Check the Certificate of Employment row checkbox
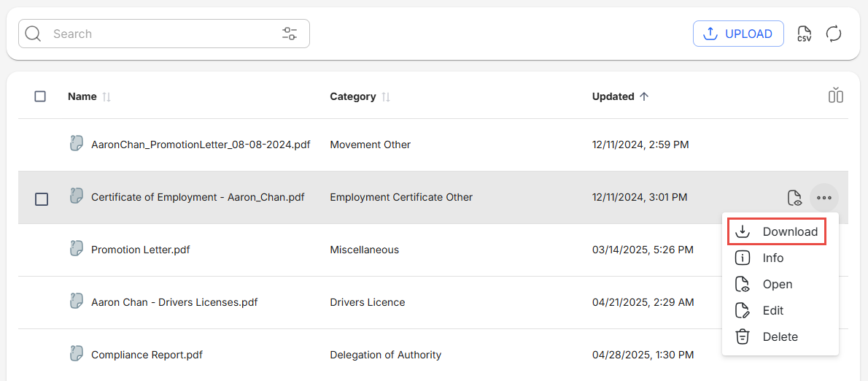This screenshot has height=381, width=868. coord(42,199)
